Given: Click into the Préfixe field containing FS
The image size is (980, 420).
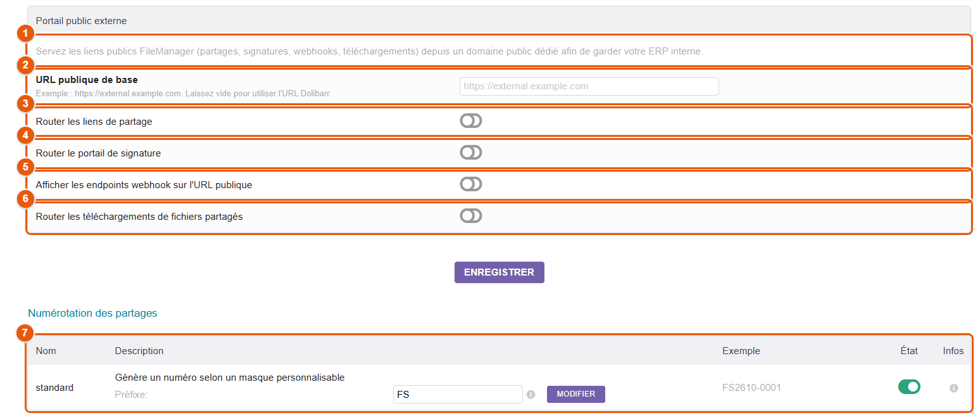Looking at the screenshot, I should click(458, 394).
